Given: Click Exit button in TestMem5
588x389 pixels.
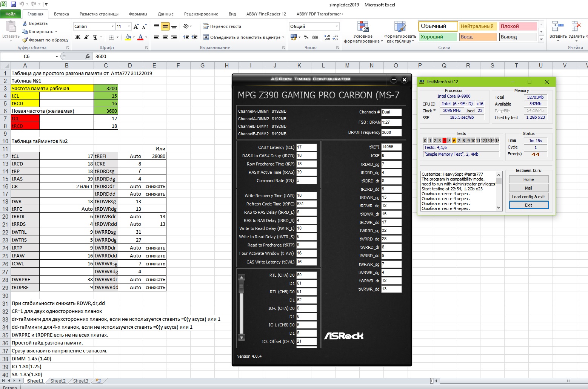Looking at the screenshot, I should tap(528, 205).
